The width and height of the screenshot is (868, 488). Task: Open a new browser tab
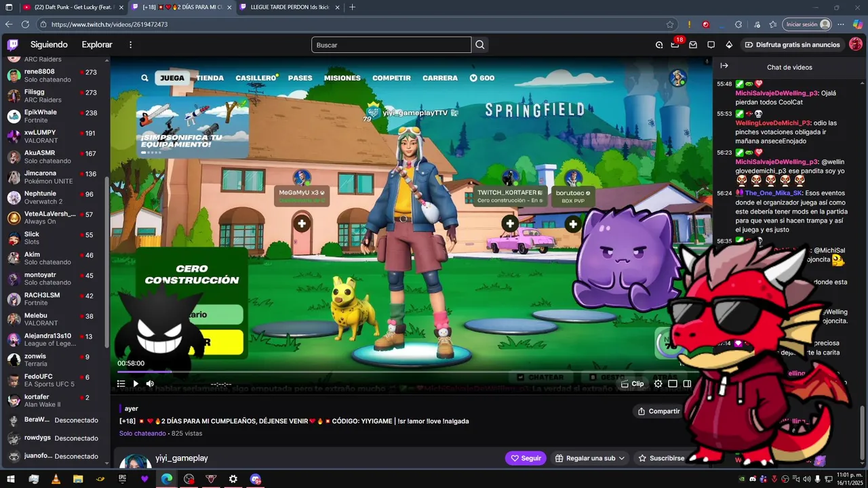pos(352,7)
